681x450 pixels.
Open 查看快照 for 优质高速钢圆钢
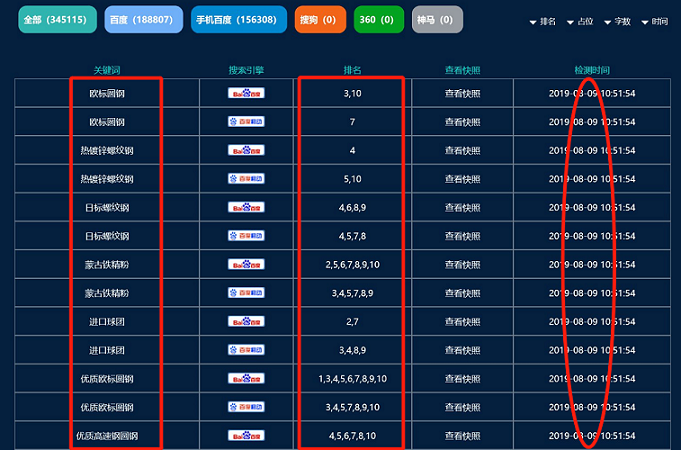(x=463, y=436)
